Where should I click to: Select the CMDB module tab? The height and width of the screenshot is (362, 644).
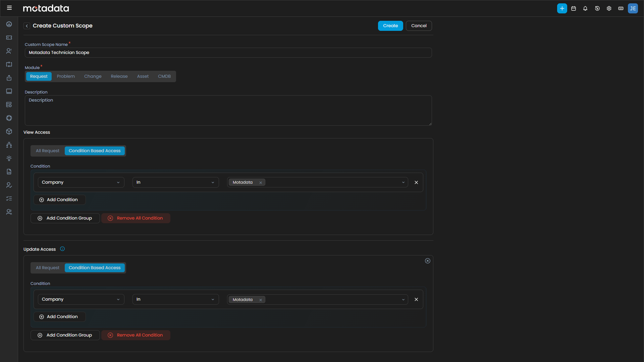point(164,76)
